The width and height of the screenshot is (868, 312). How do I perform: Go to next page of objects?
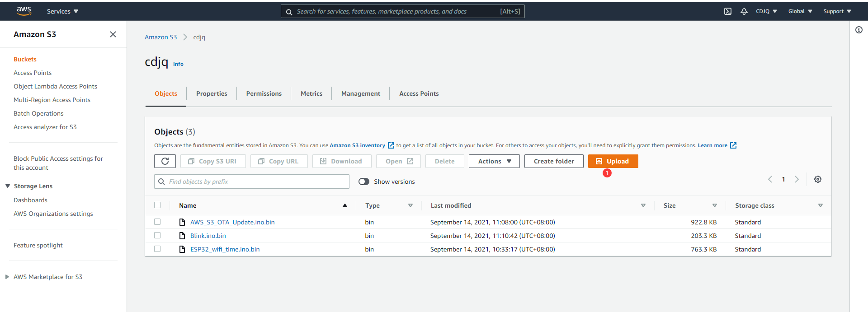coord(797,179)
